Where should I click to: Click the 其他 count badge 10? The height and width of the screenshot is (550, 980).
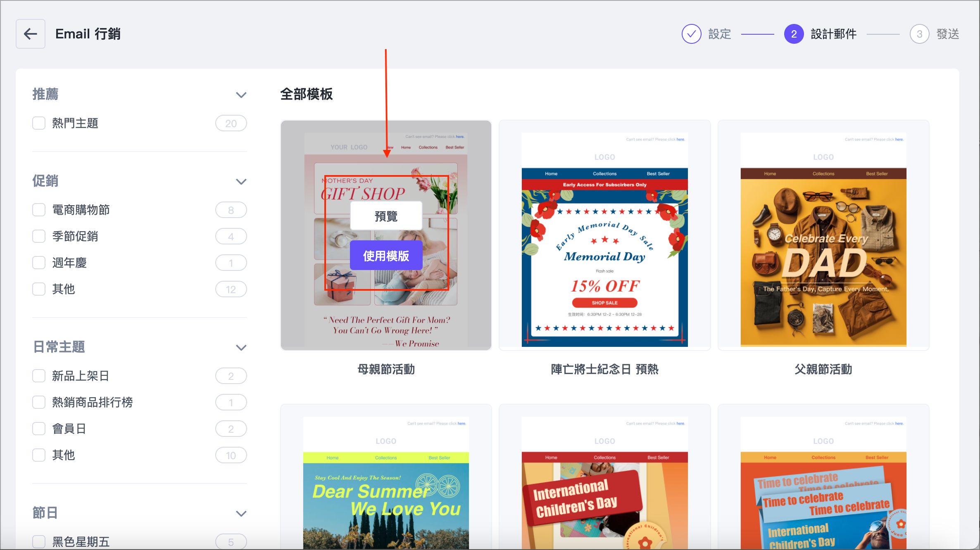coord(231,455)
